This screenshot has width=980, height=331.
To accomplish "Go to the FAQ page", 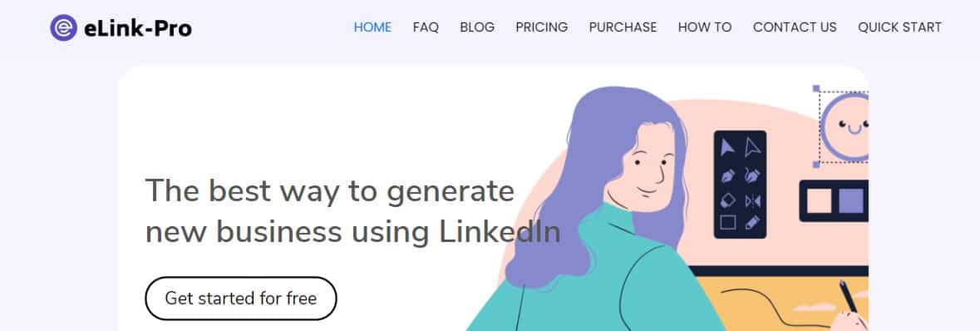I will tap(426, 27).
